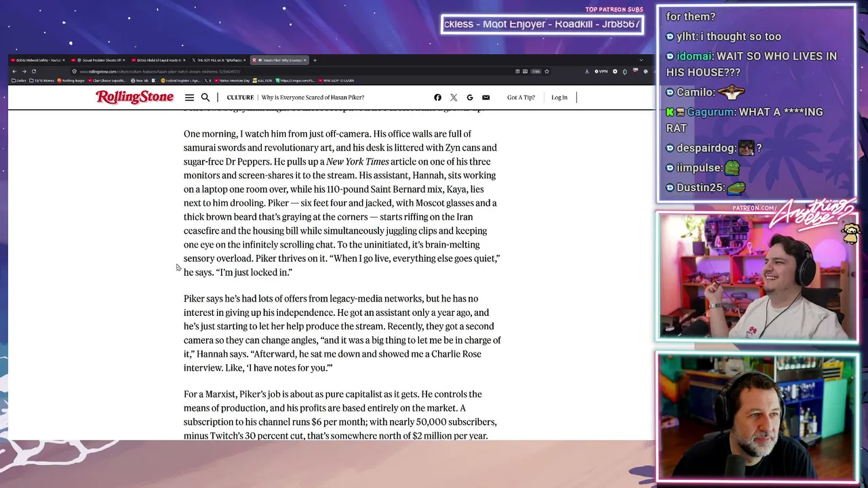868x488 pixels.
Task: Switch to THE SOY PILL on X tab
Action: coord(219,60)
